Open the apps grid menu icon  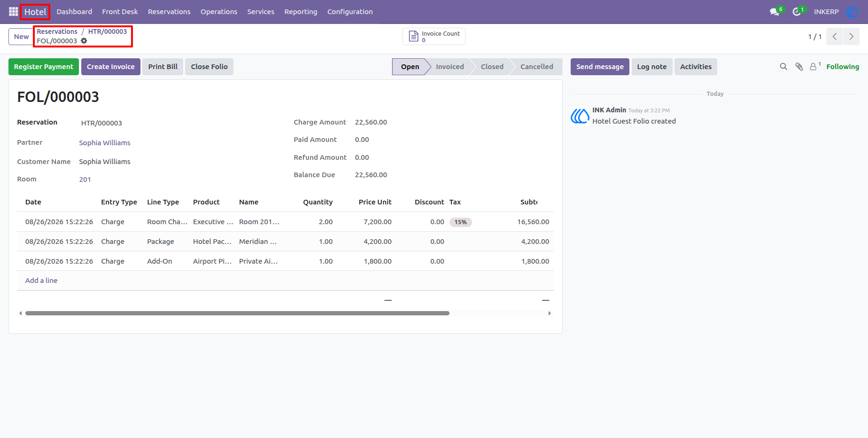click(x=13, y=12)
